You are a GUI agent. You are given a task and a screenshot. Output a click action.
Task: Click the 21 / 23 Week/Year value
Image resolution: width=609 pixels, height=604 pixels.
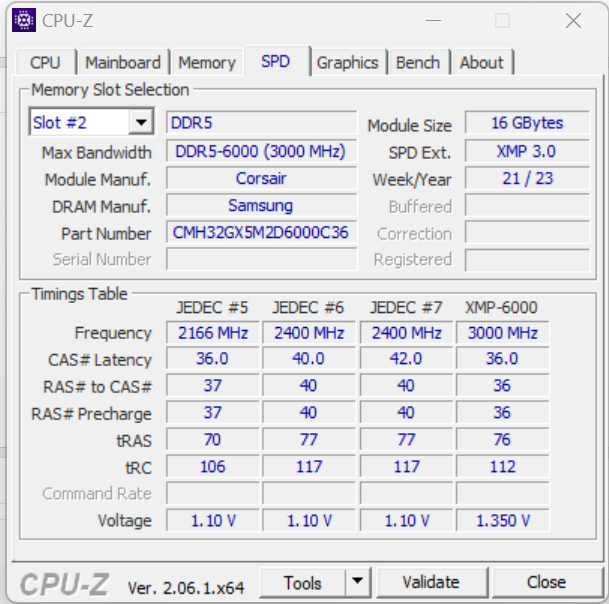pyautogui.click(x=527, y=178)
